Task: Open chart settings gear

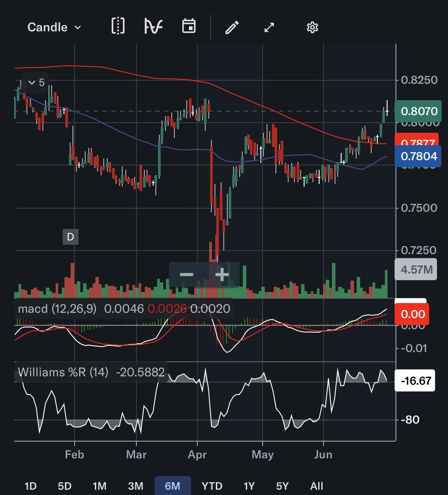Action: (x=312, y=27)
